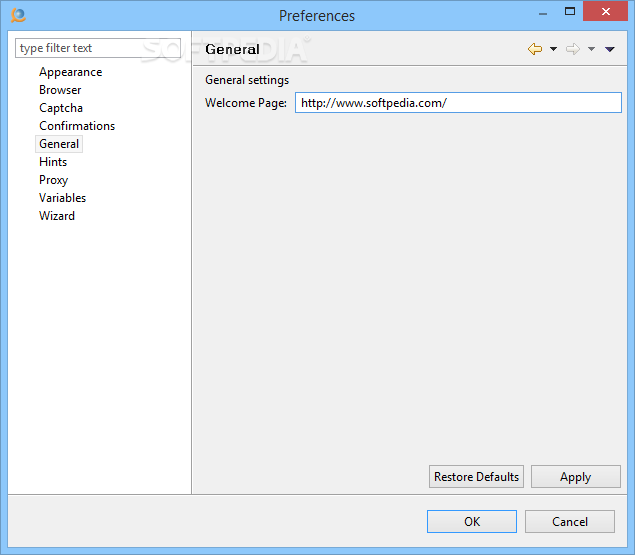Image resolution: width=635 pixels, height=555 pixels.
Task: Click the application icon in title bar
Action: pyautogui.click(x=18, y=15)
